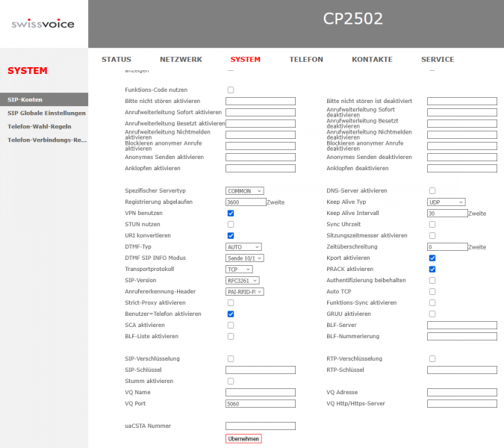Enable DNS-Server aktivieren checkbox
The width and height of the screenshot is (504, 448).
(x=432, y=191)
